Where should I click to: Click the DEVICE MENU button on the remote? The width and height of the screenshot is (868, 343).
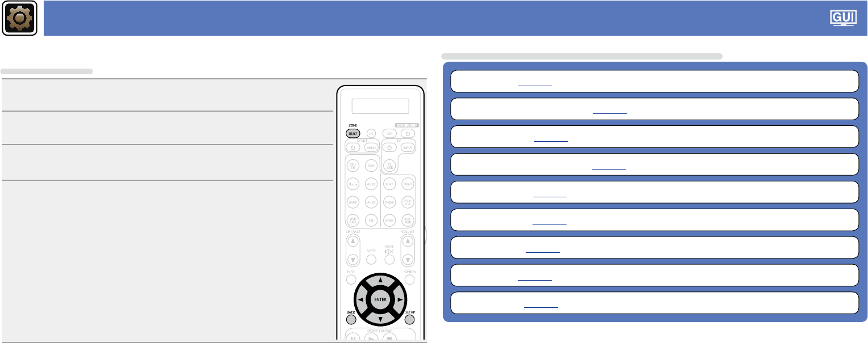tap(371, 147)
